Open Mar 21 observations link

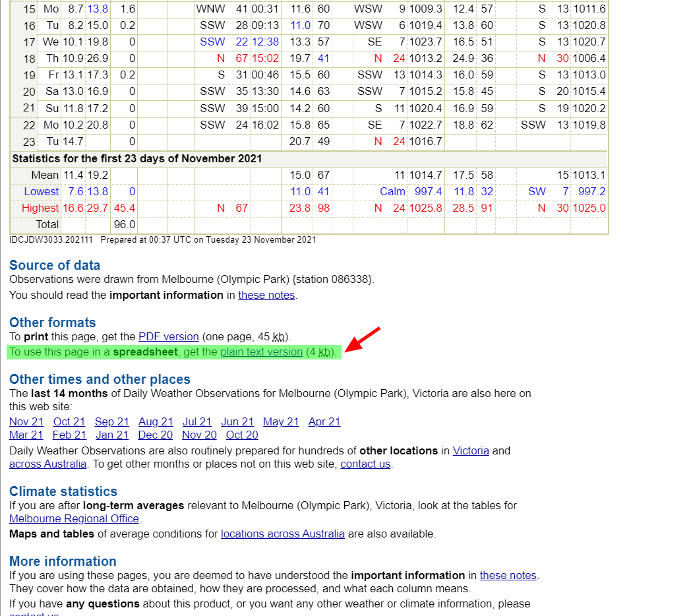point(26,435)
